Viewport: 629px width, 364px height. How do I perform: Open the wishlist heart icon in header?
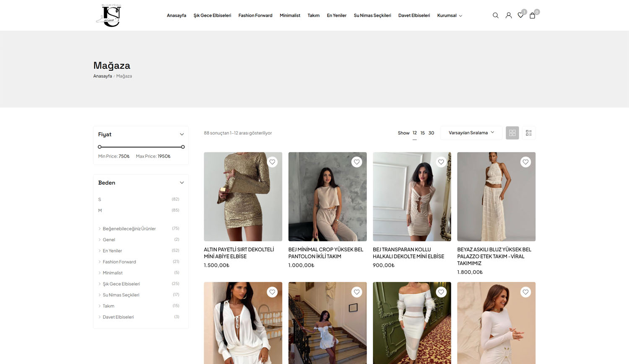coord(520,15)
